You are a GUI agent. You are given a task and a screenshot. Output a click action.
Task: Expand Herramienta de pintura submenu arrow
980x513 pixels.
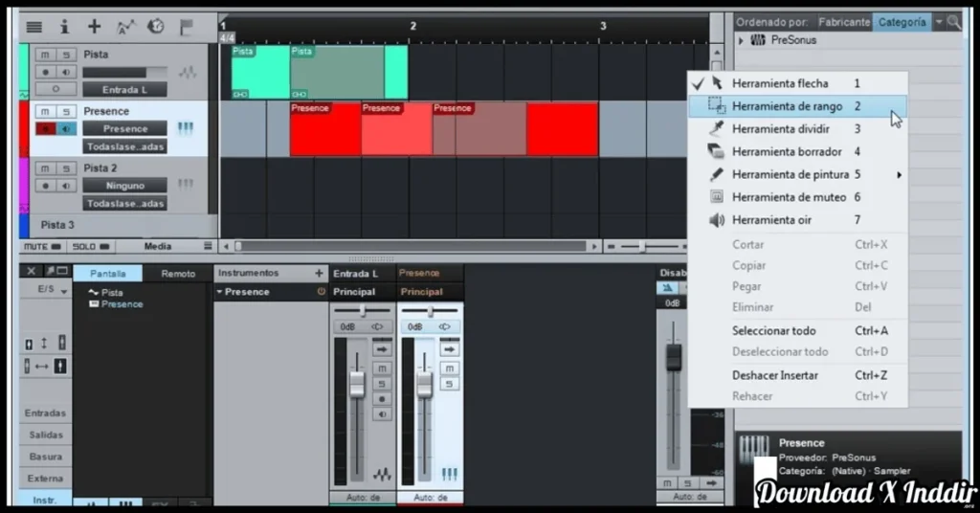(899, 175)
